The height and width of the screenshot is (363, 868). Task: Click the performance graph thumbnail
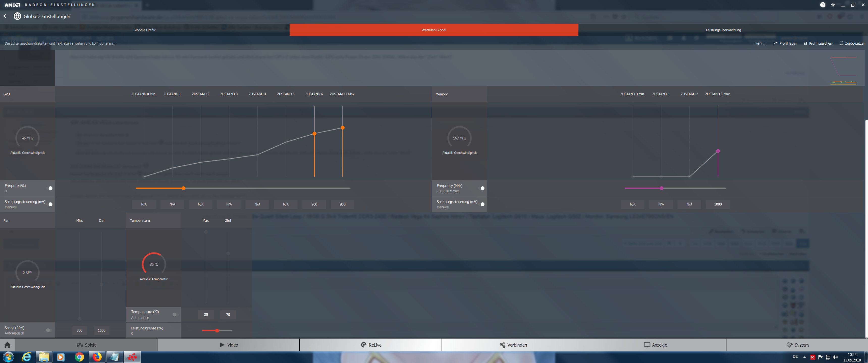click(x=843, y=70)
